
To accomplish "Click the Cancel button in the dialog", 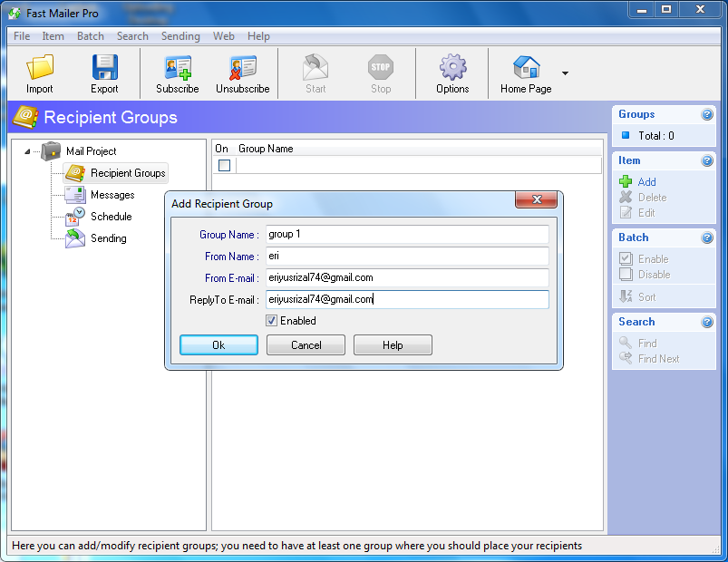I will point(306,344).
